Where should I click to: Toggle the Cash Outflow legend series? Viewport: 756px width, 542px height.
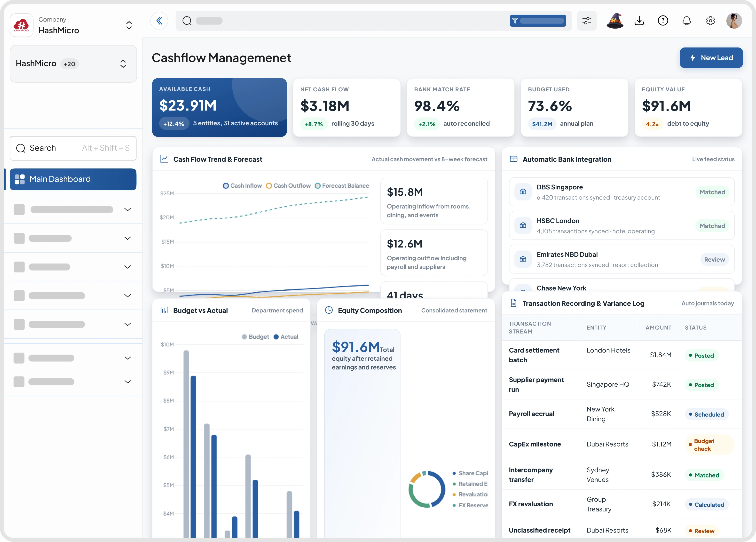coord(288,186)
